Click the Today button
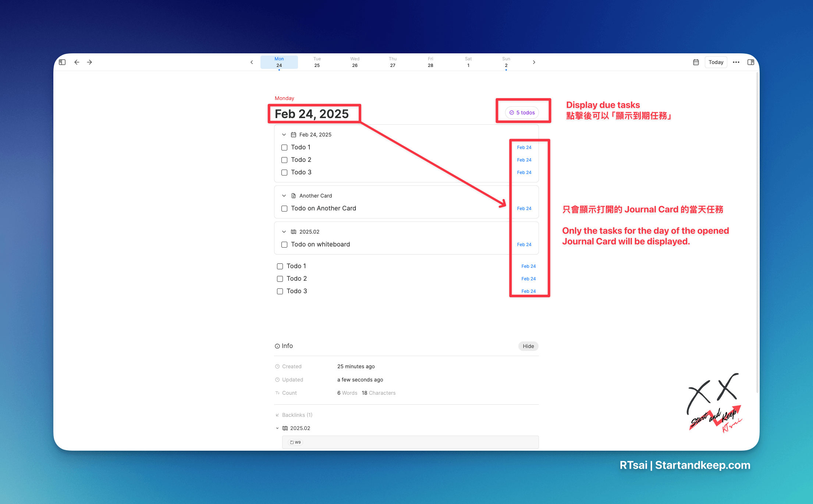Image resolution: width=813 pixels, height=504 pixels. [716, 62]
